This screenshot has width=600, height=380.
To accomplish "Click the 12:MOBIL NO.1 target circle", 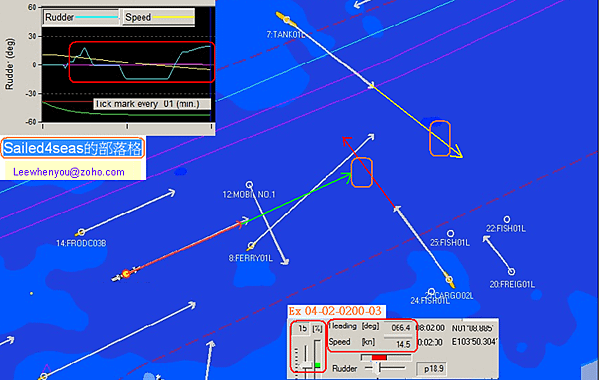I will click(x=249, y=185).
